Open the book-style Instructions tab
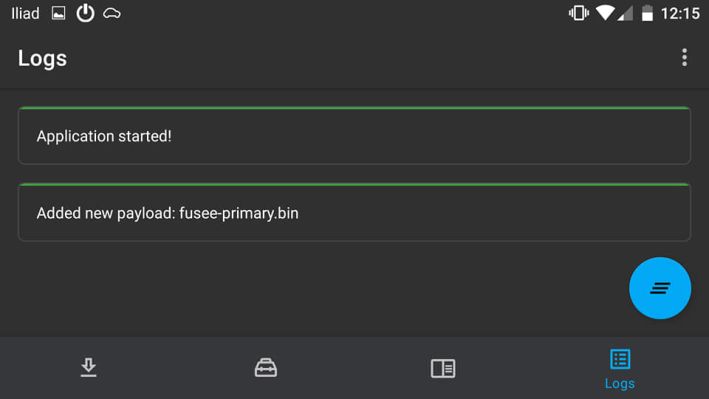The image size is (709, 399). (443, 368)
